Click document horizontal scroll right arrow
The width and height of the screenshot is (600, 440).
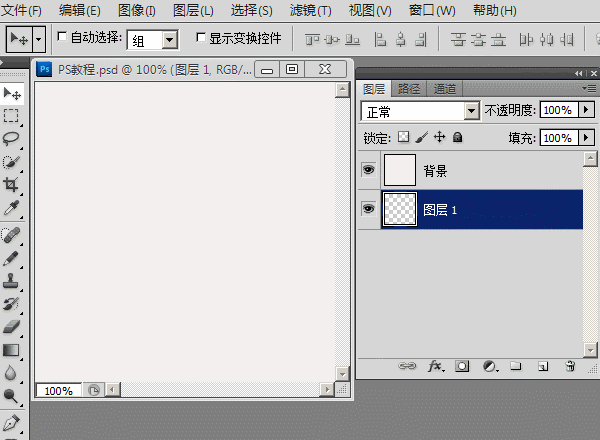click(x=327, y=389)
